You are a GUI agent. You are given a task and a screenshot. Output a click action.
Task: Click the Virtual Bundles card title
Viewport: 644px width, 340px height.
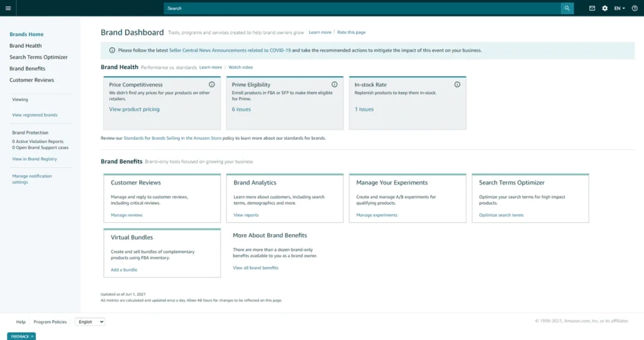click(x=131, y=237)
